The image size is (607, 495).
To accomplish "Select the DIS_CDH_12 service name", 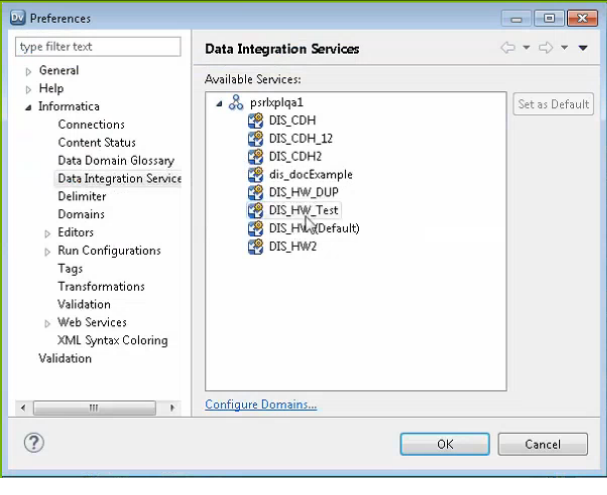I will pos(301,139).
